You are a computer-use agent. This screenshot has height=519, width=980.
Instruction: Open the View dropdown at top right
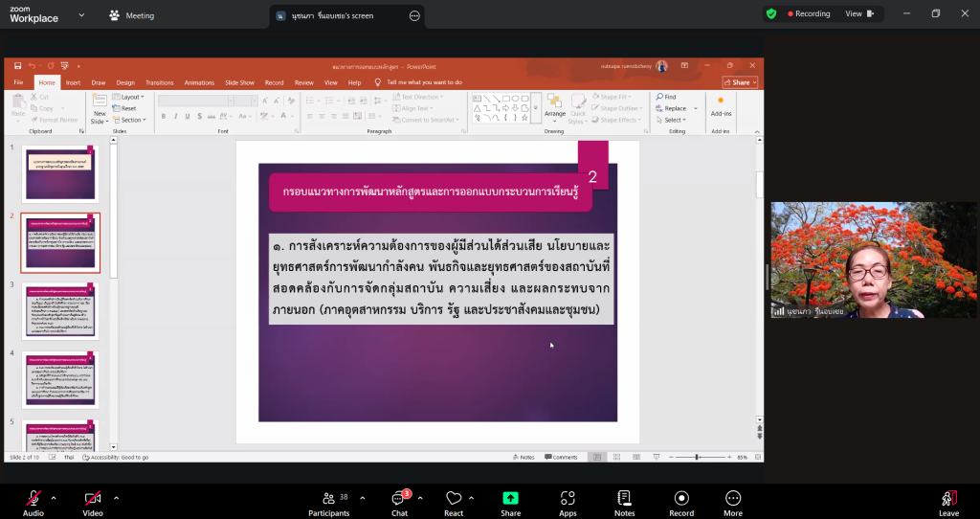[x=858, y=14]
